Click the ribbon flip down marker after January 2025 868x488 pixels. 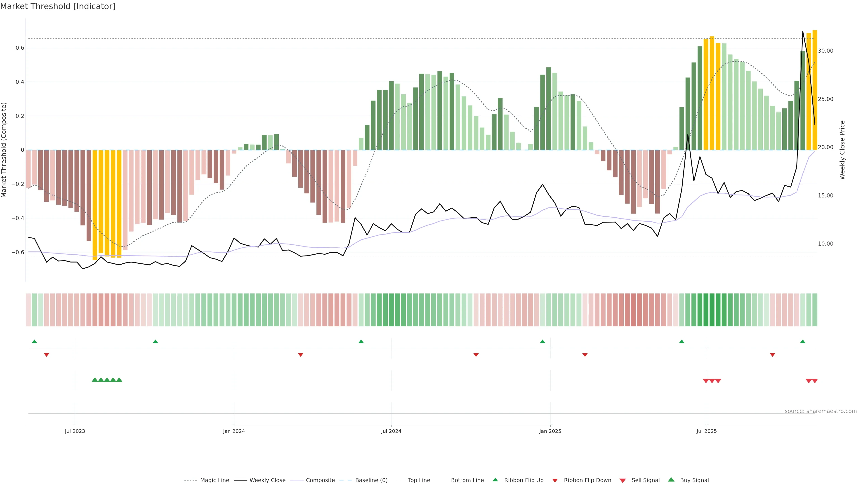click(x=585, y=355)
